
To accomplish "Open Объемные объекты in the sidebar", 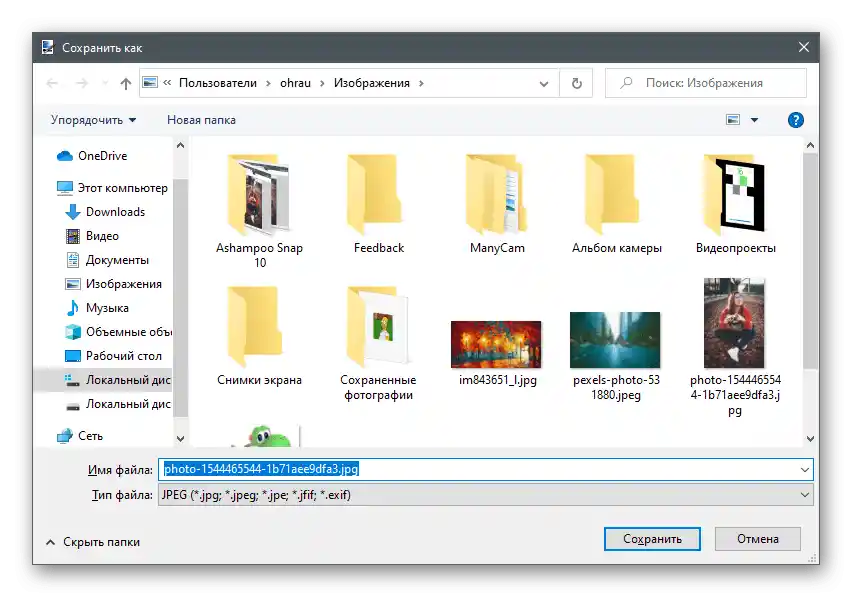I will pyautogui.click(x=118, y=332).
